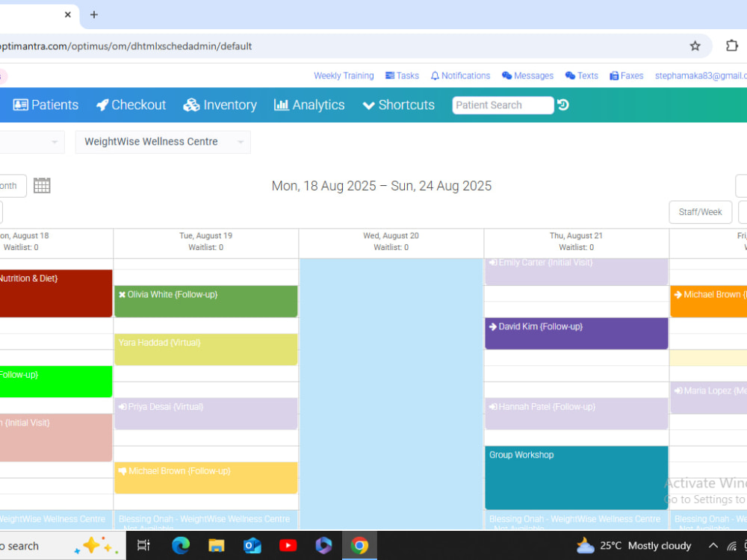Open File Explorer from the taskbar
Viewport: 747px width, 560px height.
217,545
